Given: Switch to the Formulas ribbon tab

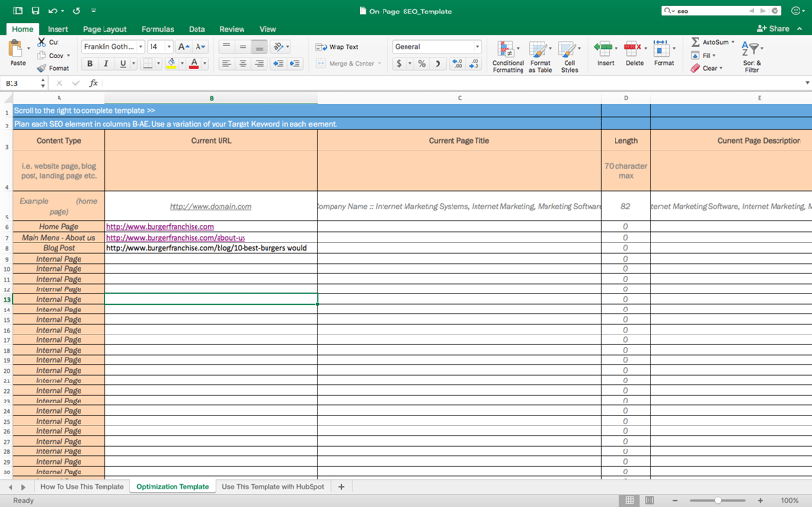Looking at the screenshot, I should [x=157, y=29].
